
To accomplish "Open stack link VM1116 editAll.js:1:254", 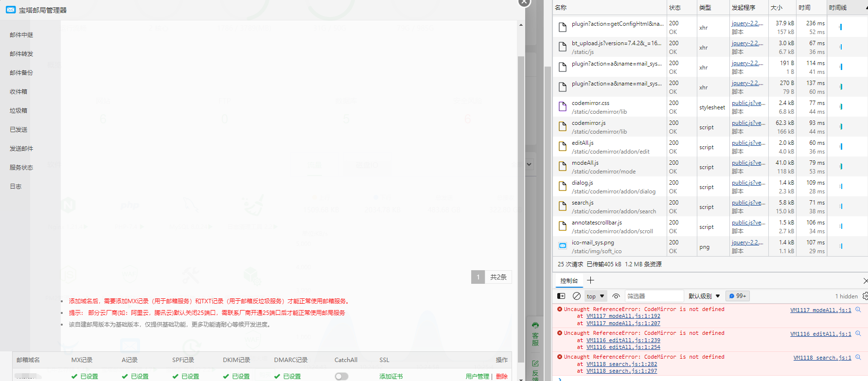I will [623, 347].
